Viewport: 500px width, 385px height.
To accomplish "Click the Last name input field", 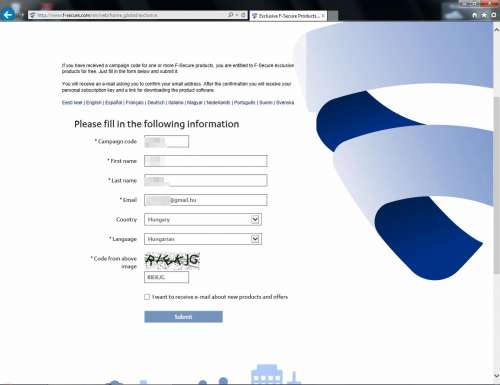I will (x=206, y=180).
